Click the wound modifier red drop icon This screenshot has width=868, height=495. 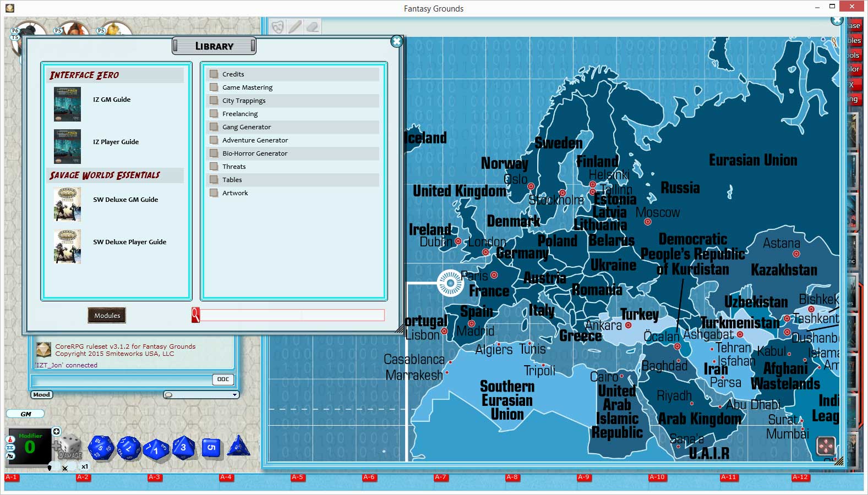10,439
